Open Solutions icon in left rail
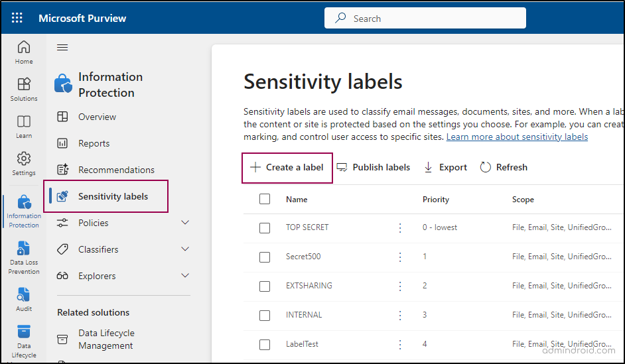This screenshot has width=625, height=364. [24, 89]
